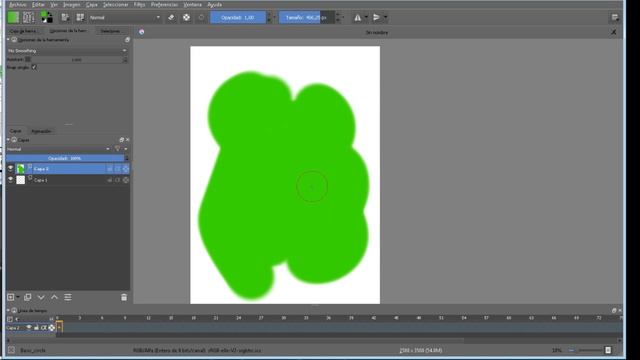Open the brush presets chooser icon
Screen dimensions: 640x360
click(x=80, y=18)
